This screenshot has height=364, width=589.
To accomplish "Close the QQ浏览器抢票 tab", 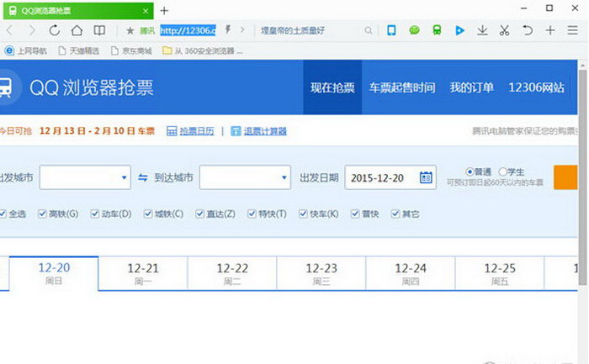I will click(146, 11).
